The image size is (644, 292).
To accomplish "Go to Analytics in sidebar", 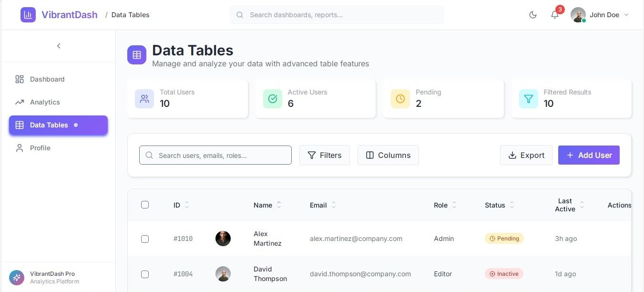I will tap(45, 102).
